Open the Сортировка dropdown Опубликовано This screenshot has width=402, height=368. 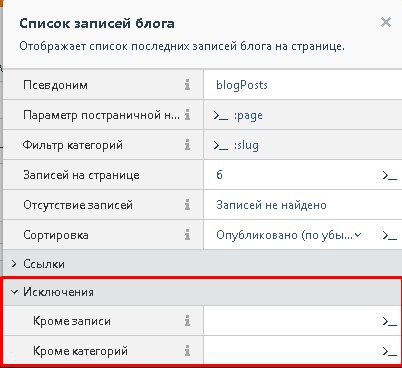click(289, 235)
